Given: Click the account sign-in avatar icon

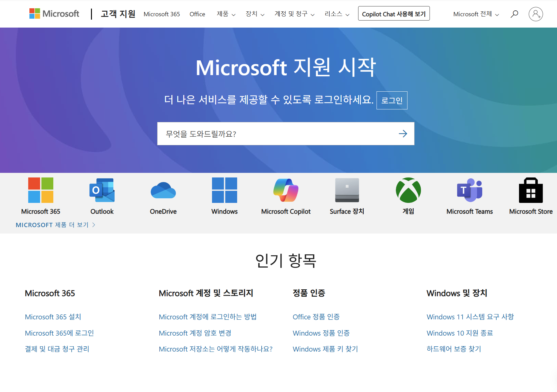Looking at the screenshot, I should pos(536,14).
